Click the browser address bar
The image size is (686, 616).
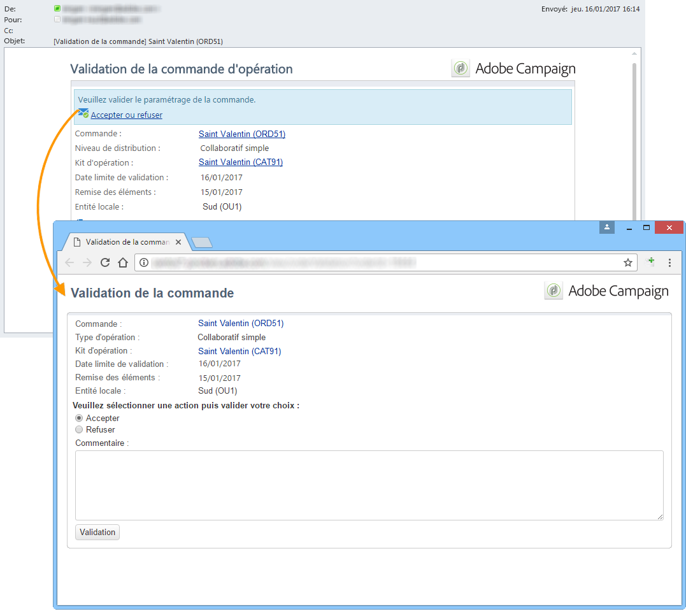[385, 262]
